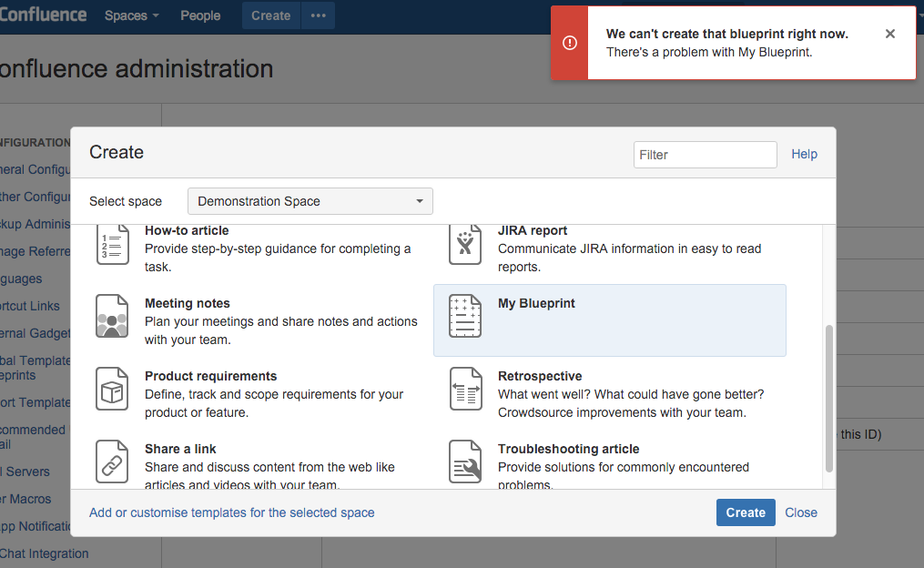Open Shortcut Links in admin sidebar
Screen dimensions: 924x568
[30, 306]
